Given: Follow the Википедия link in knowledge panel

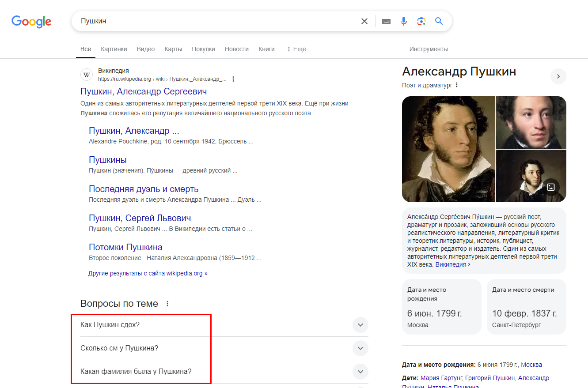Looking at the screenshot, I should point(453,264).
